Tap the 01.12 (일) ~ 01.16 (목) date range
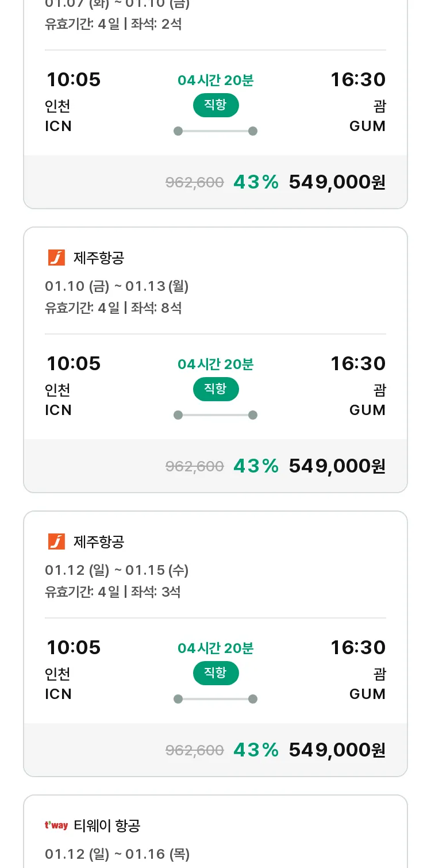Image resolution: width=431 pixels, height=868 pixels. click(117, 854)
